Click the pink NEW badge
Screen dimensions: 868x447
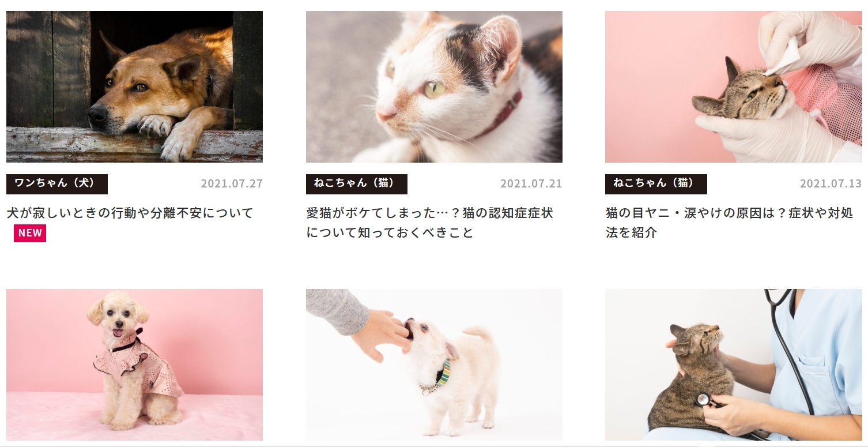[30, 233]
